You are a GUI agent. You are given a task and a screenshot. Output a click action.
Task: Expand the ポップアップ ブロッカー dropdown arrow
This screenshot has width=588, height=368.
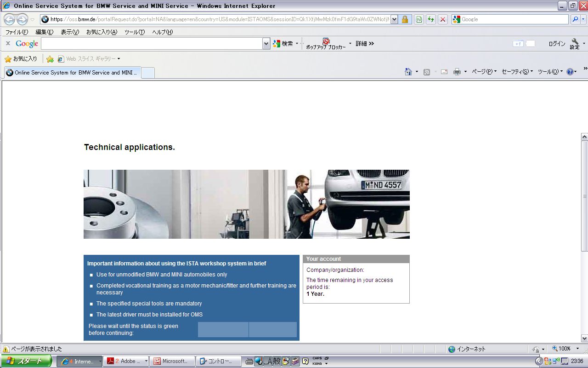[350, 43]
